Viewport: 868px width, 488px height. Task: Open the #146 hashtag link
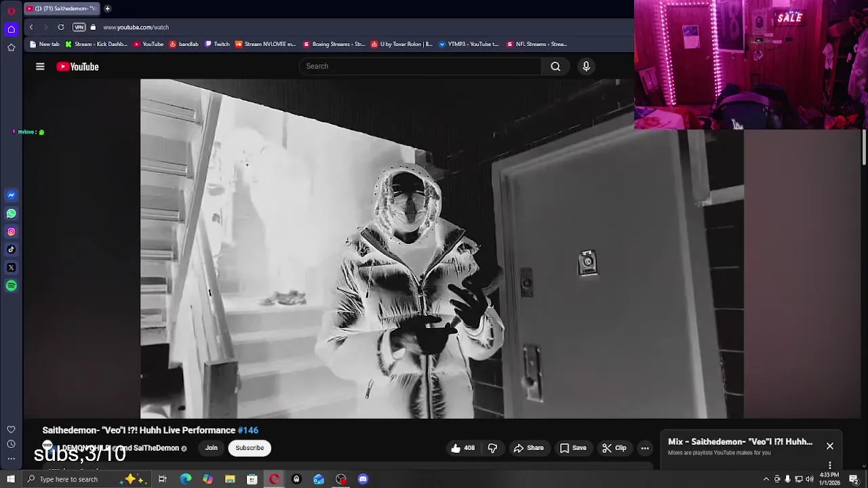click(x=248, y=430)
